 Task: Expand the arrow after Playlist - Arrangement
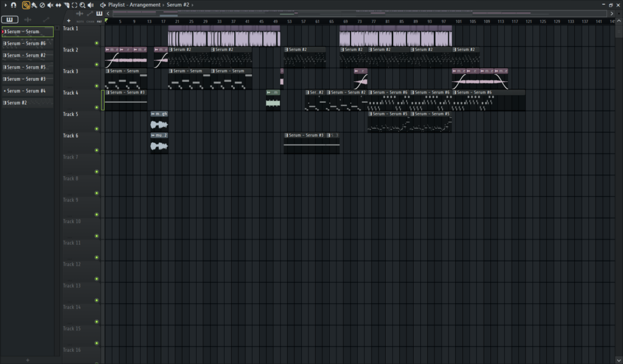coord(164,5)
